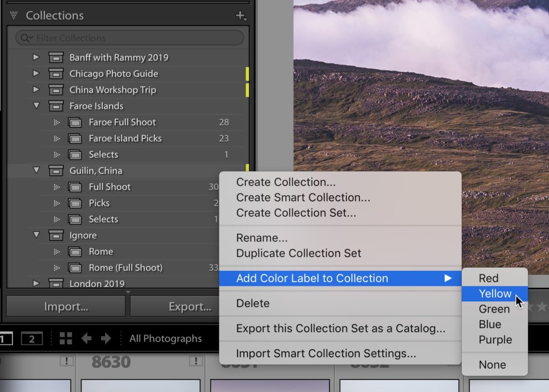549x392 pixels.
Task: Go forward with the right arrow icon
Action: (106, 338)
